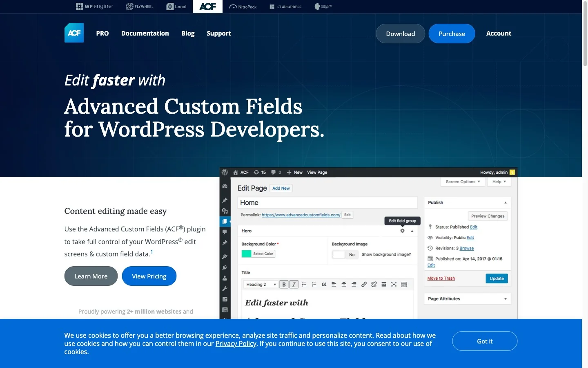Open the Blog navigation link
This screenshot has width=588, height=368.
click(x=188, y=34)
